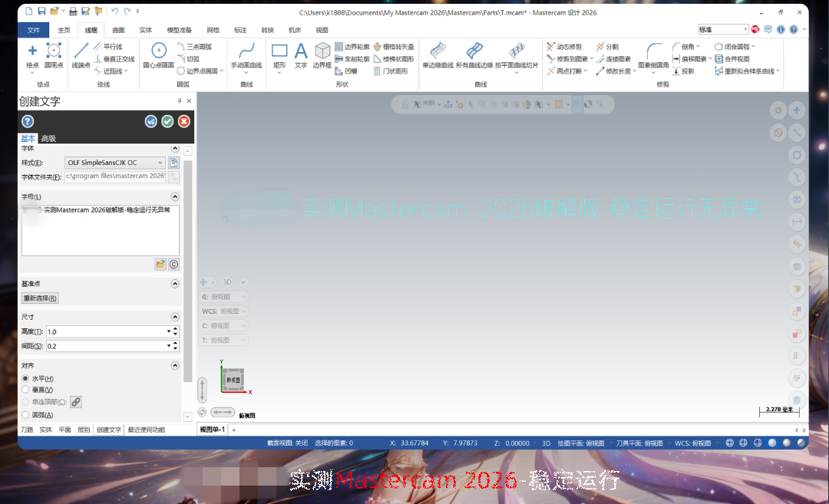Toggle 3D mode in the status bar

coord(547,443)
